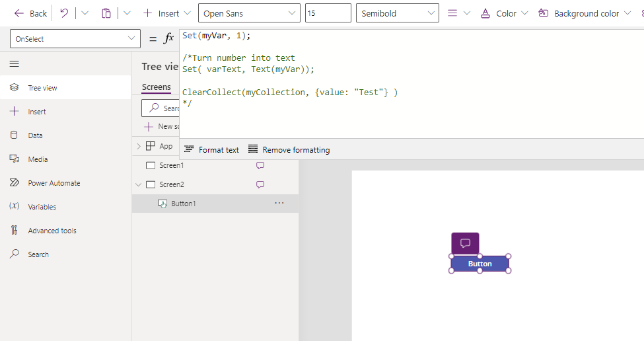
Task: Open the paste options dropdown arrow
Action: [x=127, y=13]
